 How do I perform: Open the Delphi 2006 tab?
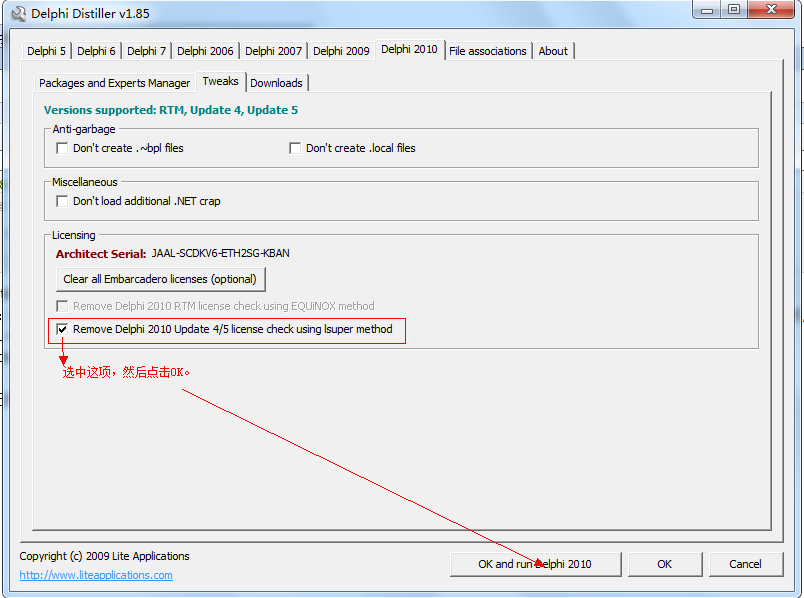[x=205, y=51]
